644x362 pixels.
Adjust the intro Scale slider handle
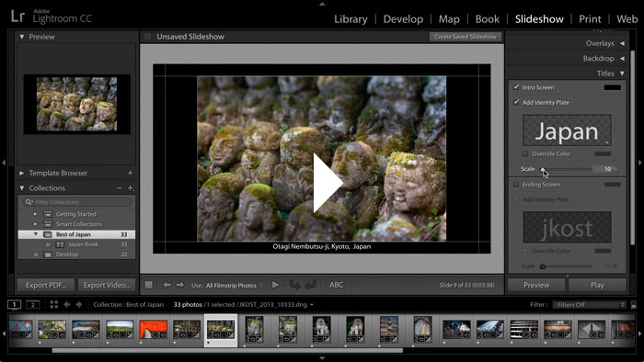pos(543,169)
